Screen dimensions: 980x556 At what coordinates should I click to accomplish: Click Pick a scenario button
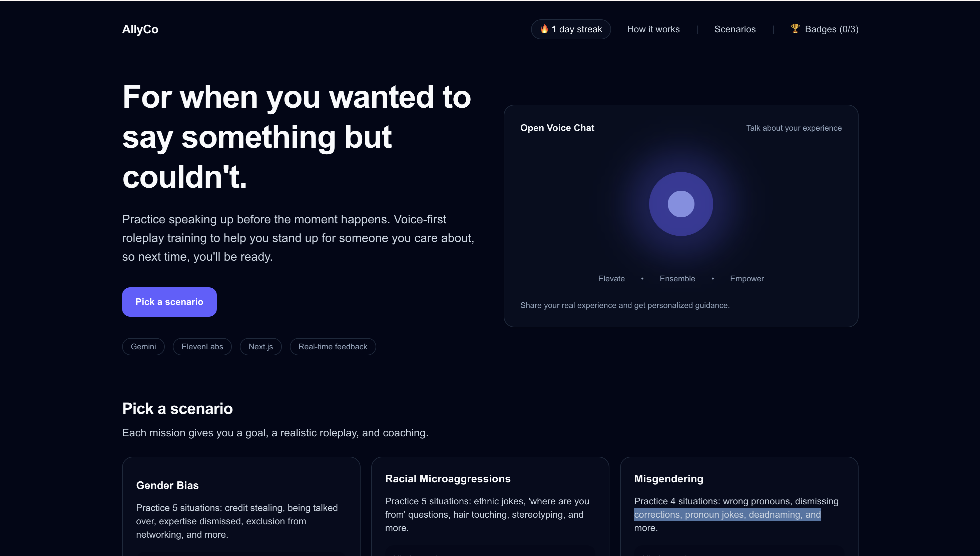[169, 302]
